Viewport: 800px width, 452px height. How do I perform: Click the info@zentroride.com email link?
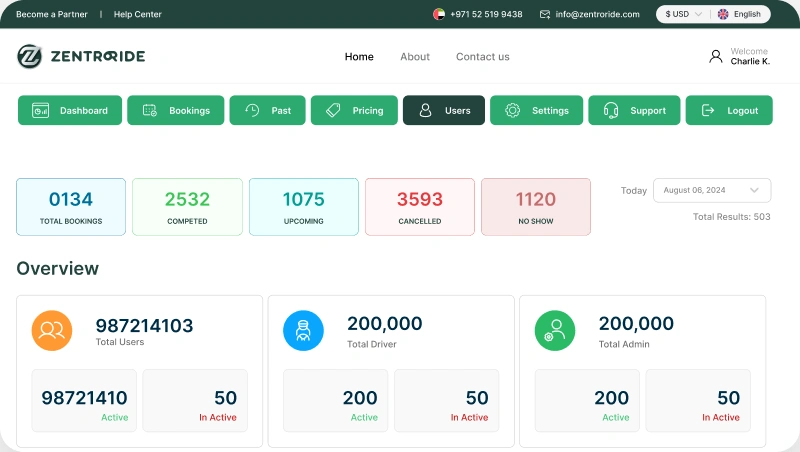click(597, 14)
